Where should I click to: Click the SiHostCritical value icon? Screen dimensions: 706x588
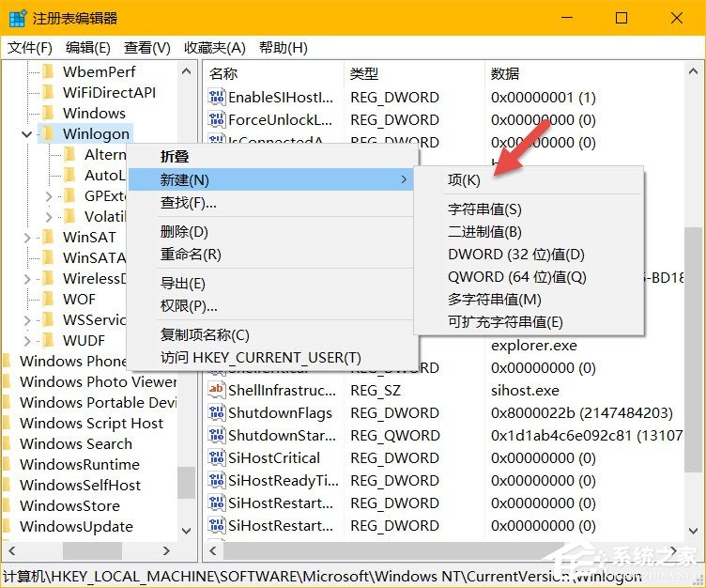point(217,458)
